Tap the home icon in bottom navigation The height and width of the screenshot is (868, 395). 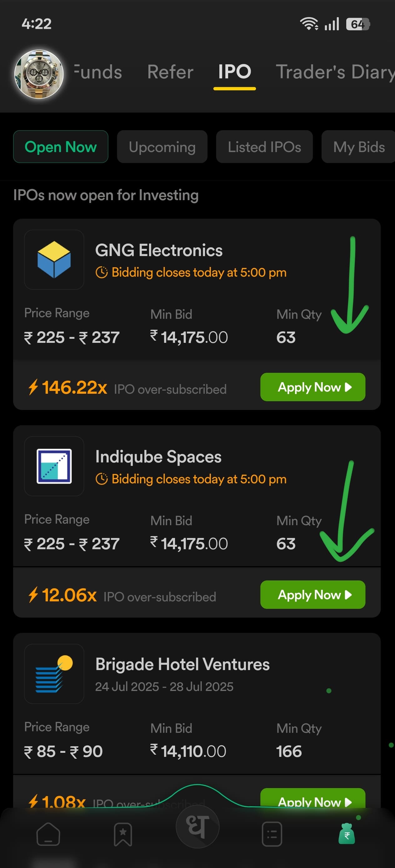point(48,834)
